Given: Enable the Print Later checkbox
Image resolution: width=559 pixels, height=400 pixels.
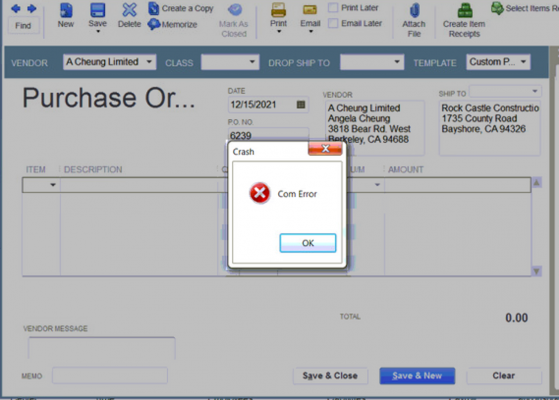Looking at the screenshot, I should pos(333,7).
